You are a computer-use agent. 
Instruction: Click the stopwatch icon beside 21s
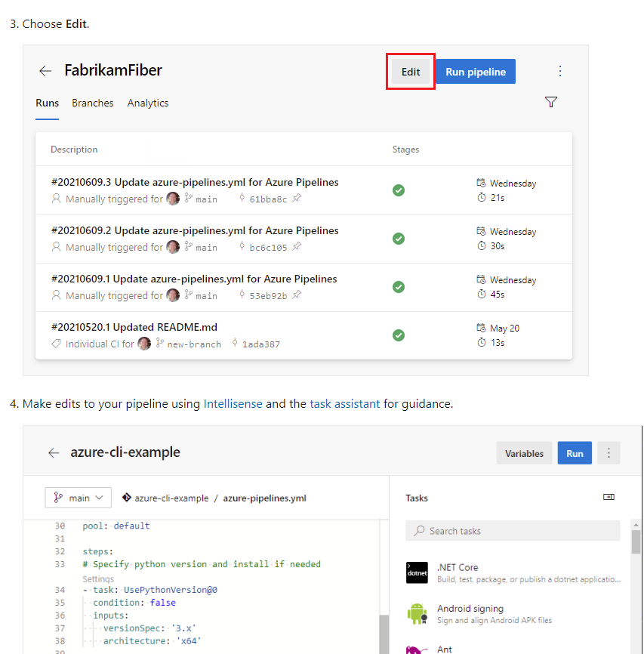pyautogui.click(x=482, y=197)
